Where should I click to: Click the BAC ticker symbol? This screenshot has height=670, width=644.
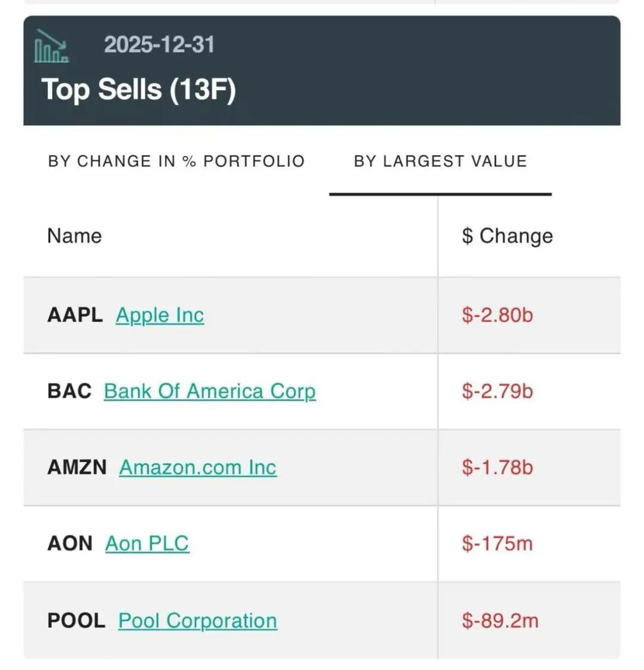pos(69,391)
